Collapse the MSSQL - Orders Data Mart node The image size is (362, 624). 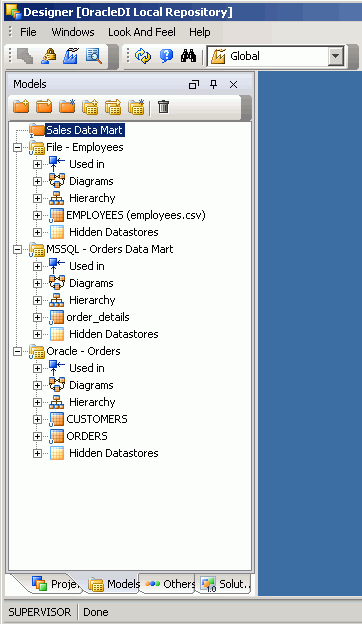click(17, 249)
